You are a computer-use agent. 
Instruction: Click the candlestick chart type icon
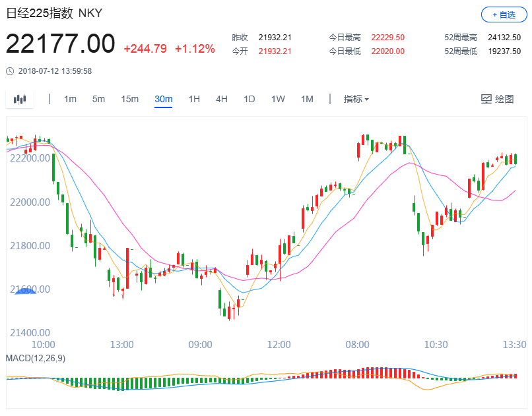[20, 100]
